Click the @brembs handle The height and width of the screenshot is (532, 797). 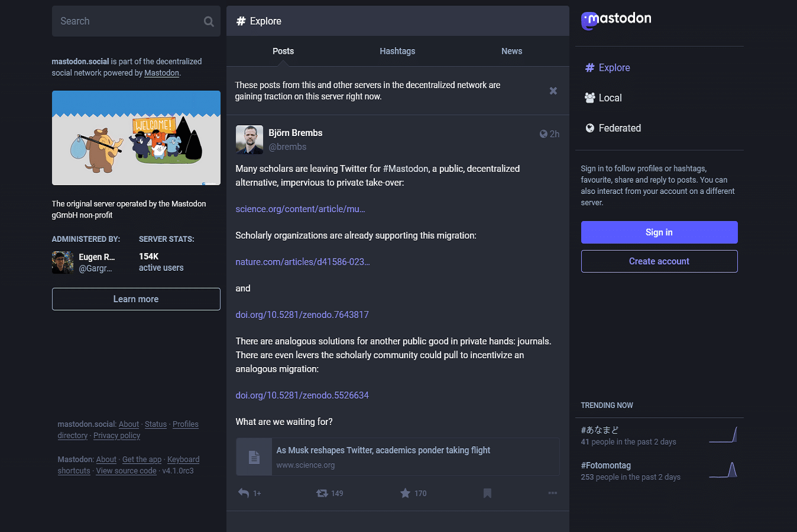pos(287,147)
